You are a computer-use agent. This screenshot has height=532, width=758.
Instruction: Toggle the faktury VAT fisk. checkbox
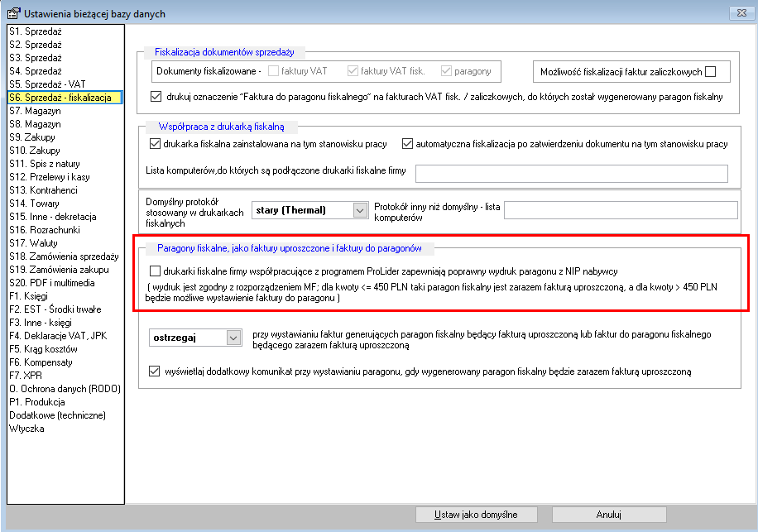click(353, 71)
